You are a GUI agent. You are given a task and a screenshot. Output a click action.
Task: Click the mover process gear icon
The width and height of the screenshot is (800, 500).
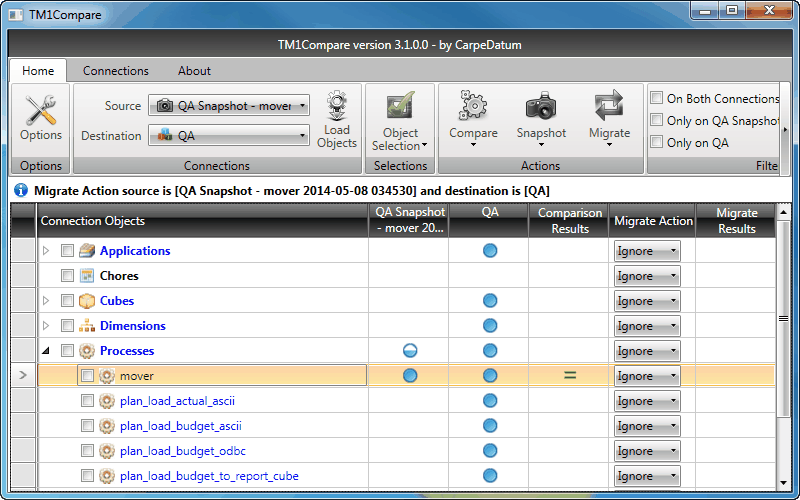click(107, 376)
